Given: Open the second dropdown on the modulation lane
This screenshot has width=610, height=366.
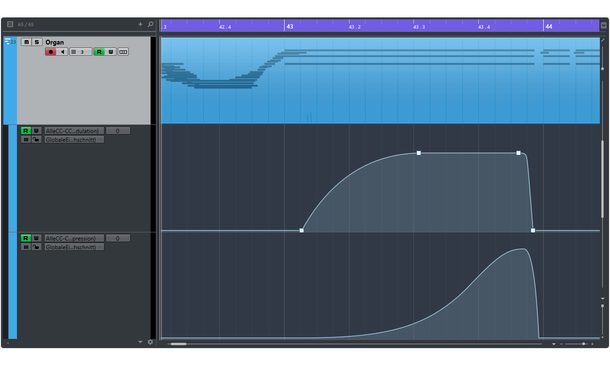Looking at the screenshot, I should coord(74,139).
